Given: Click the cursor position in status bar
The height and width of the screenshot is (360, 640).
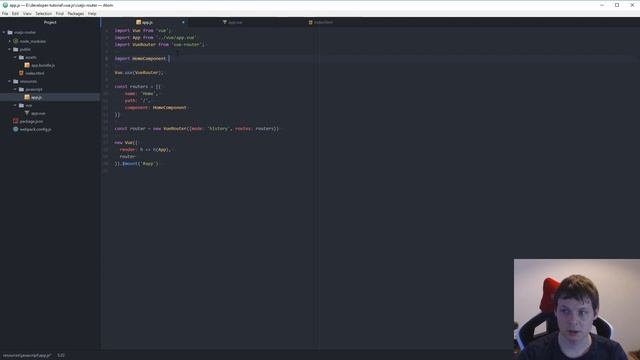Looking at the screenshot, I should coord(61,356).
